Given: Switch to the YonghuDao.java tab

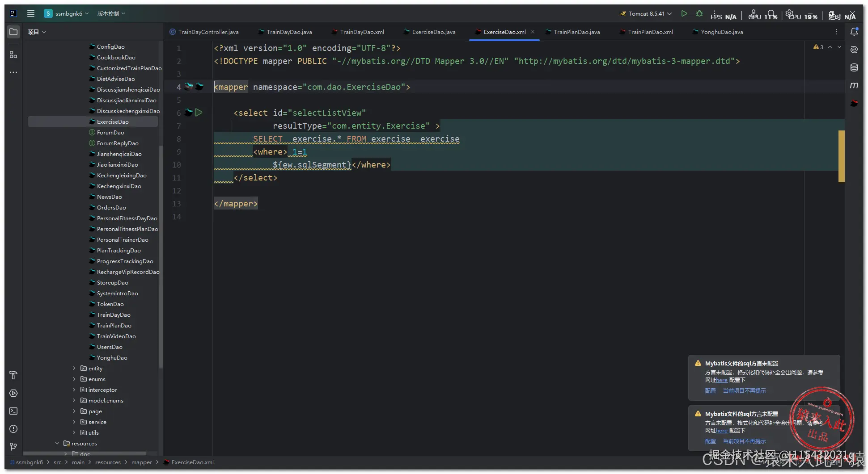Looking at the screenshot, I should [722, 32].
